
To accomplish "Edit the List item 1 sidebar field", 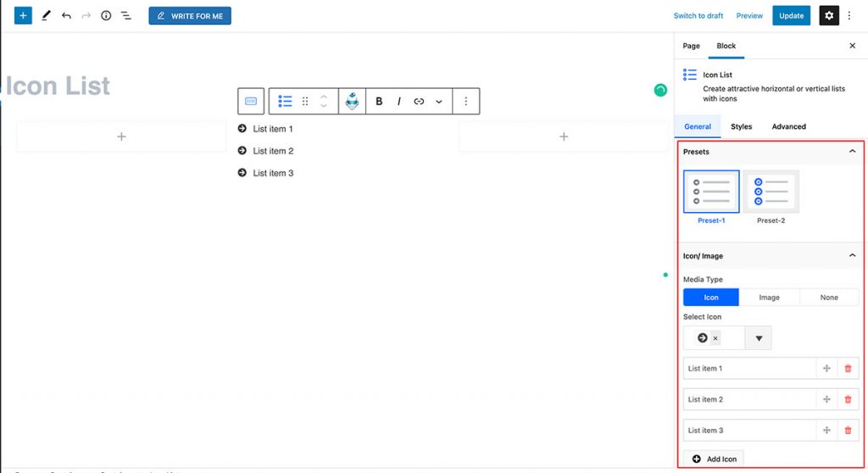I will click(749, 369).
